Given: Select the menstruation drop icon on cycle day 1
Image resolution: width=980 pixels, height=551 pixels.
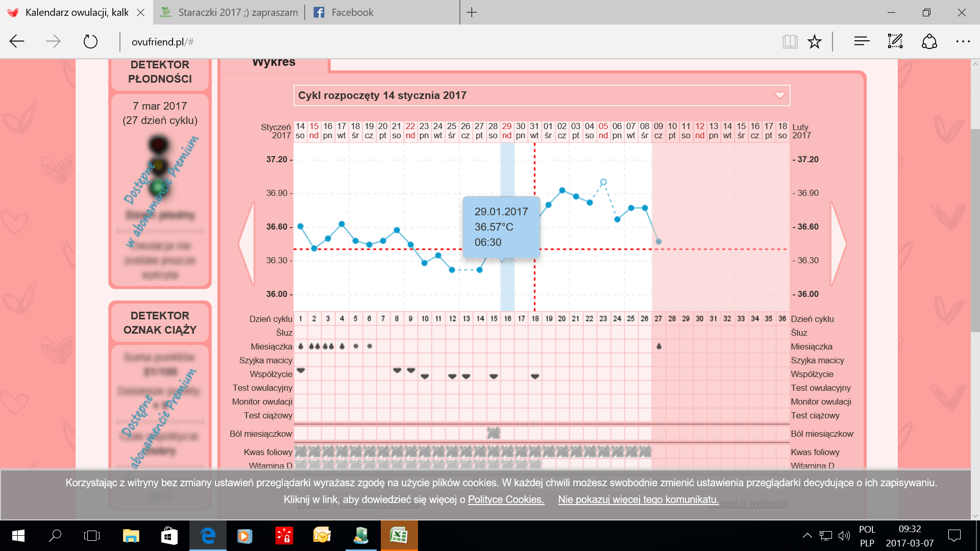Looking at the screenshot, I should tap(301, 346).
